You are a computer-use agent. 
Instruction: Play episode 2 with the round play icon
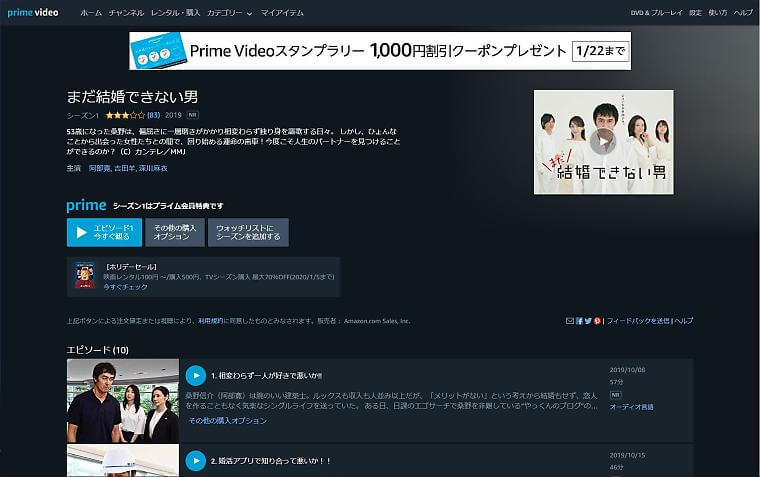tap(196, 461)
